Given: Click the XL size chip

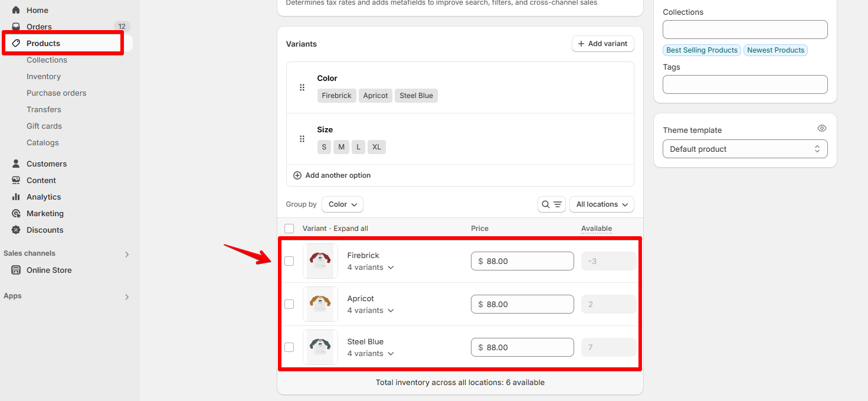Looking at the screenshot, I should pos(376,147).
